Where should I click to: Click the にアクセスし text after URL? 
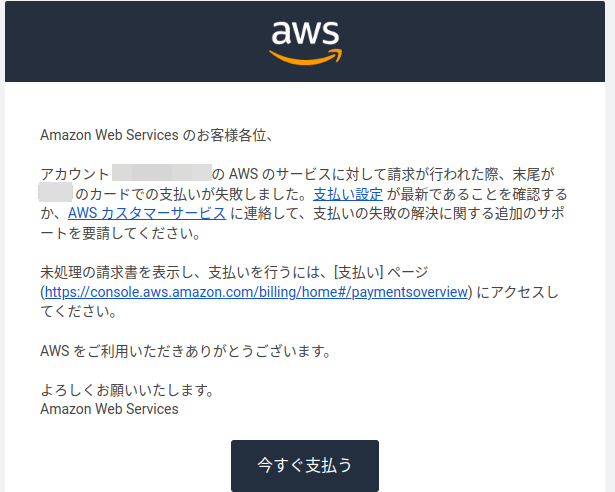click(517, 292)
